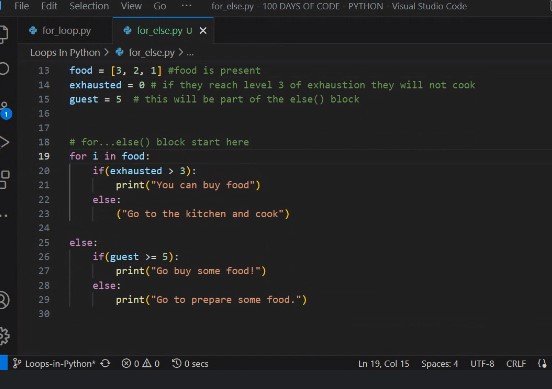Click the comment '# for...else() block start here'
552x389 pixels.
pyautogui.click(x=159, y=142)
